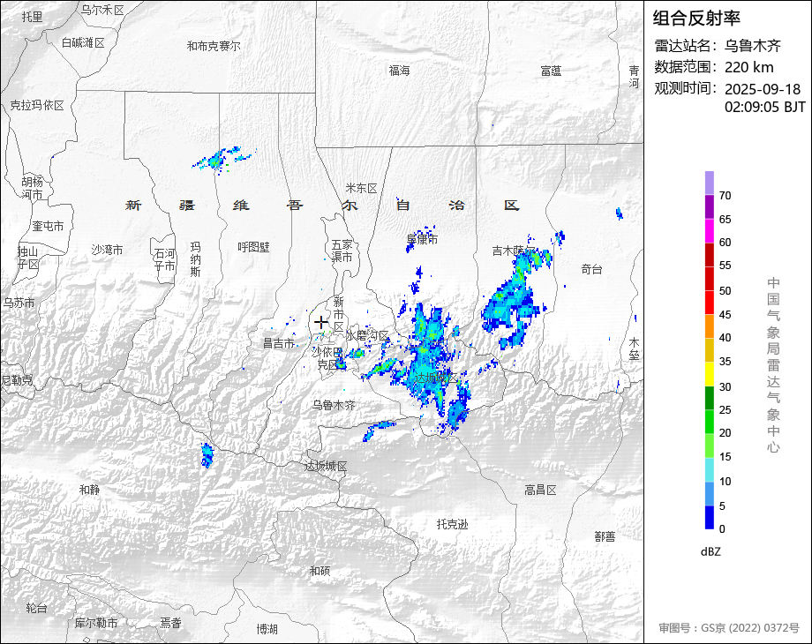Click the 轮台 map label
Viewport: 812px width, 644px height.
click(x=37, y=609)
